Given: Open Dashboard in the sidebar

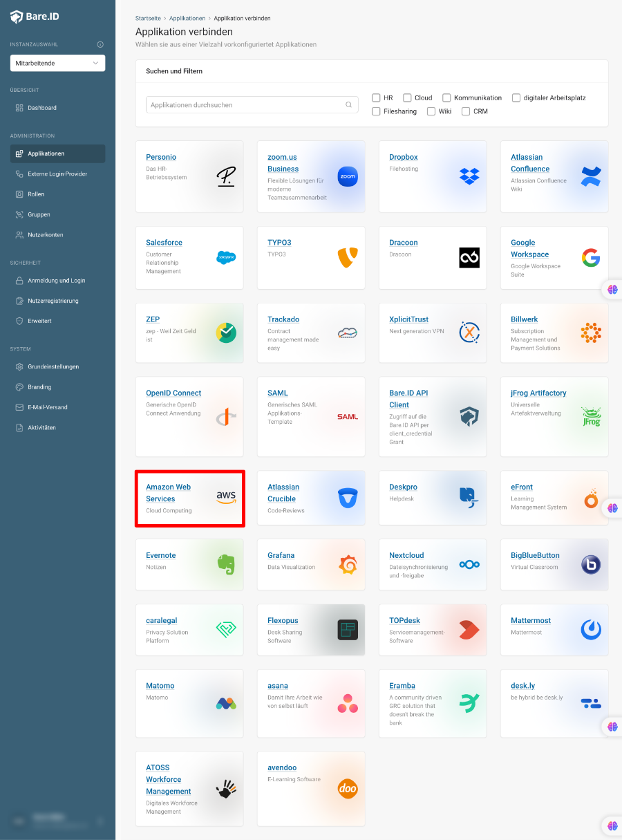Looking at the screenshot, I should [x=57, y=108].
